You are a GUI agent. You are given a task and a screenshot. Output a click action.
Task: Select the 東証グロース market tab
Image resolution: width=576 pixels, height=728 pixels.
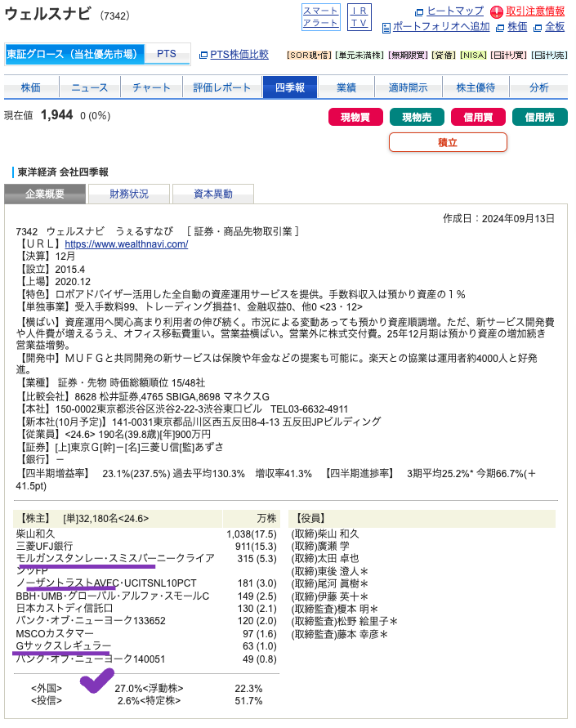point(74,54)
